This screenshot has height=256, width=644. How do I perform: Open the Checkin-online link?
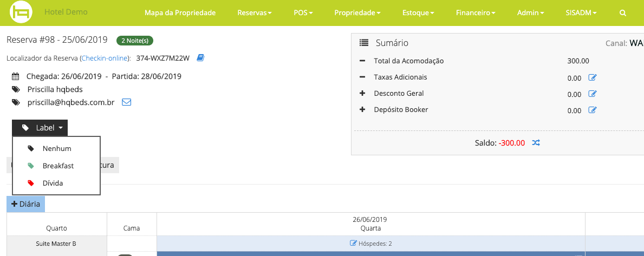click(105, 58)
